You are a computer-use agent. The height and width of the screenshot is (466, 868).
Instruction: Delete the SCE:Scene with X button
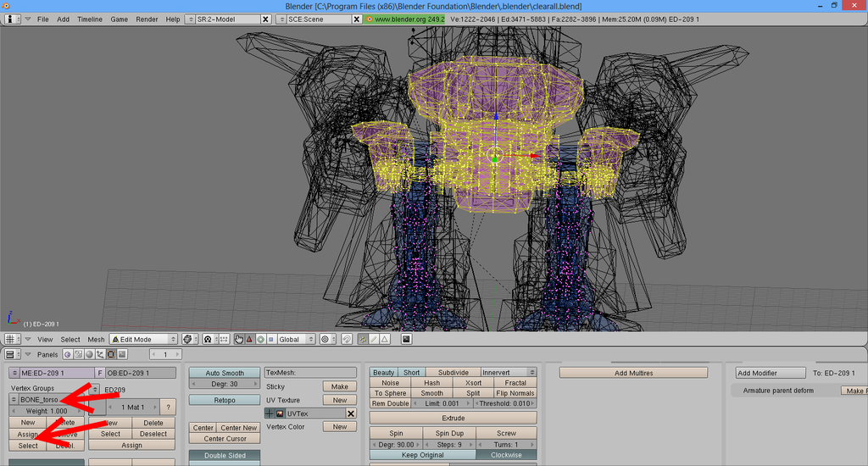click(x=357, y=19)
